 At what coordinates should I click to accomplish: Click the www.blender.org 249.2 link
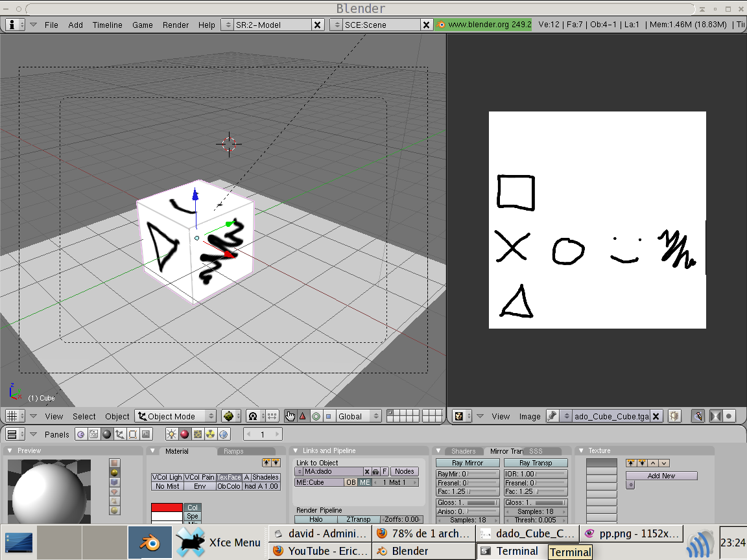click(x=483, y=24)
